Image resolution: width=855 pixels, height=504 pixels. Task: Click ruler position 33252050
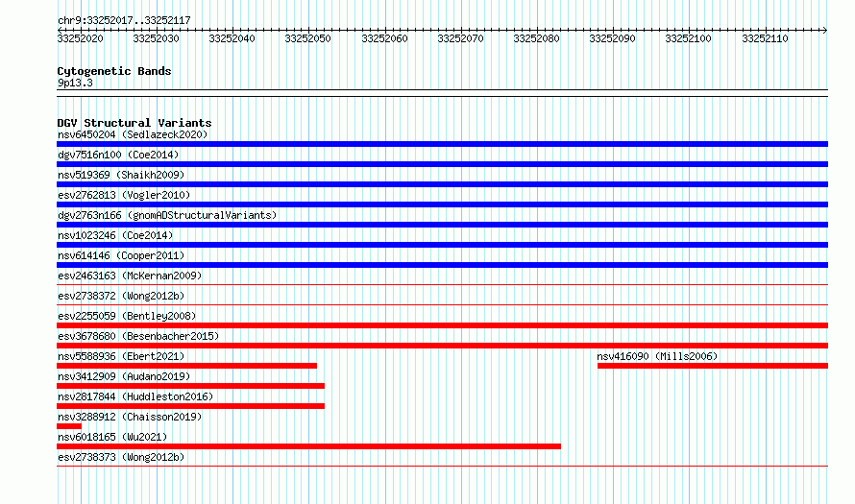307,38
